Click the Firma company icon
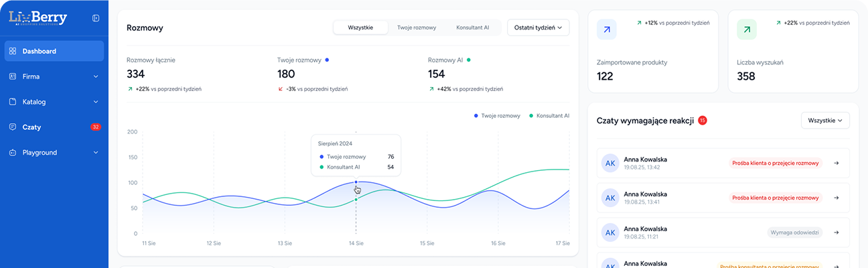The height and width of the screenshot is (268, 868). 13,76
